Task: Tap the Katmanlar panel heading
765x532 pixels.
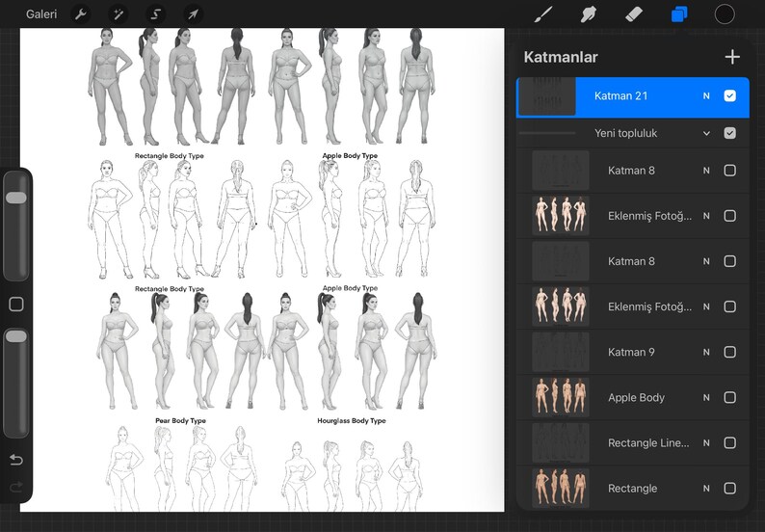Action: click(x=561, y=57)
